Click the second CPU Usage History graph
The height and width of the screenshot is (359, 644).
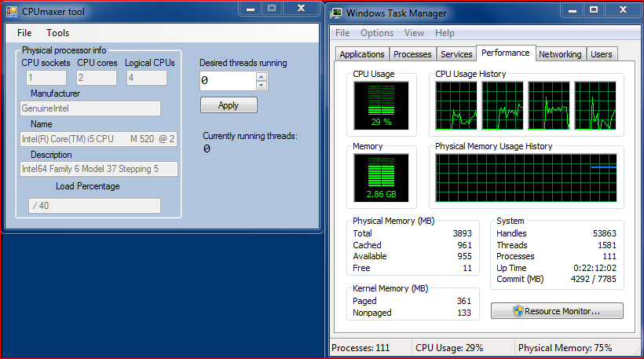coord(503,105)
